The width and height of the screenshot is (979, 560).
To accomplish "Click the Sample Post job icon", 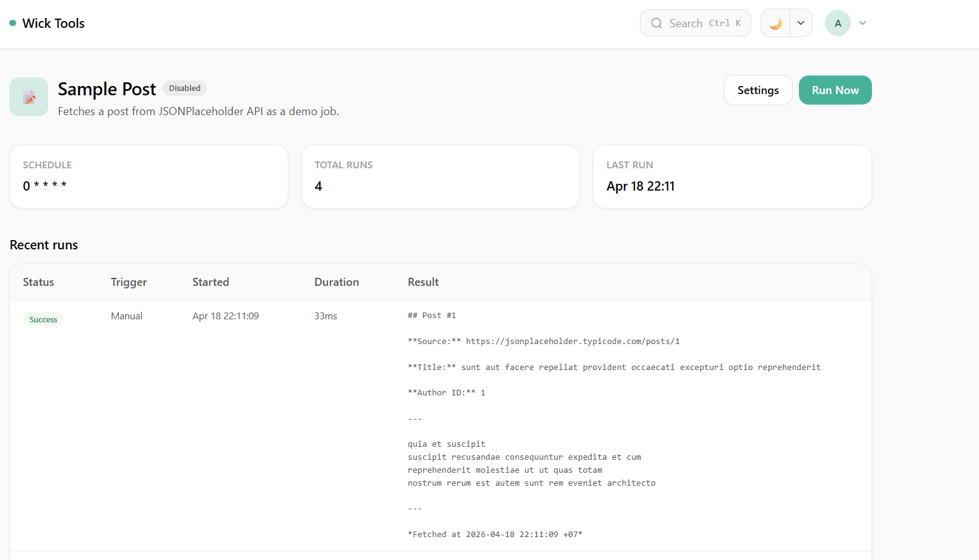I will click(28, 97).
